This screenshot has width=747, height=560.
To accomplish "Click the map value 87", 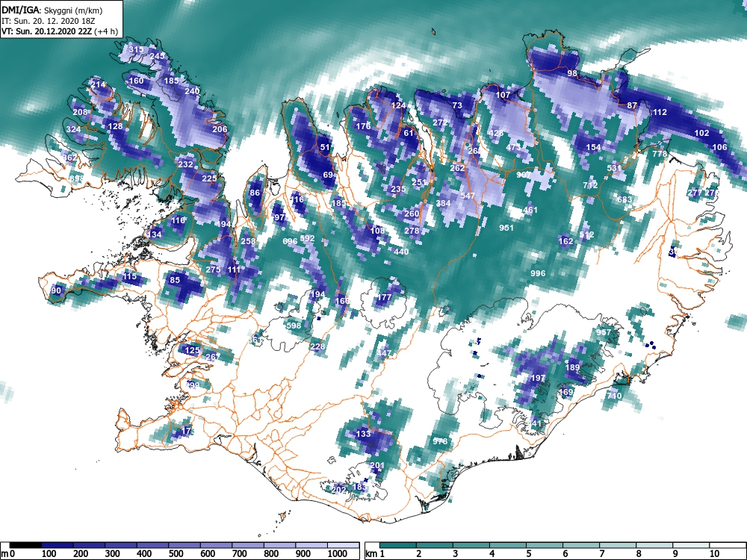I will pos(632,105).
